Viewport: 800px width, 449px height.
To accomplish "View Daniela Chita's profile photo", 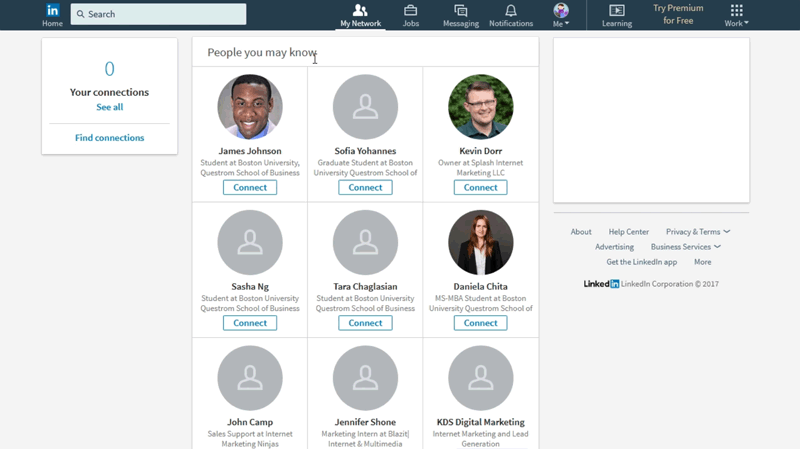I will (x=480, y=242).
